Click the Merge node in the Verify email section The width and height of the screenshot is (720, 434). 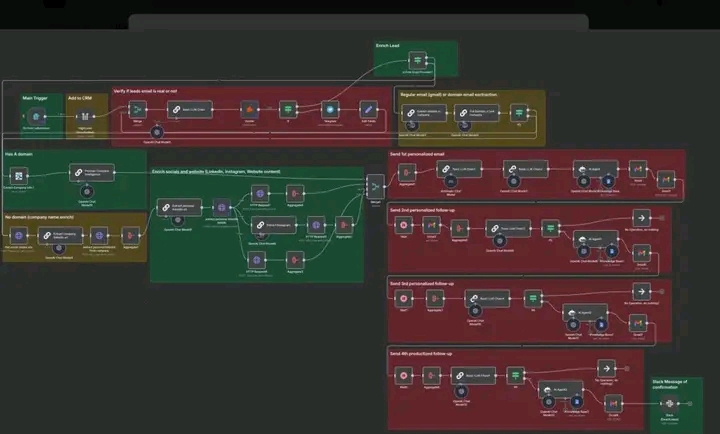tap(139, 108)
